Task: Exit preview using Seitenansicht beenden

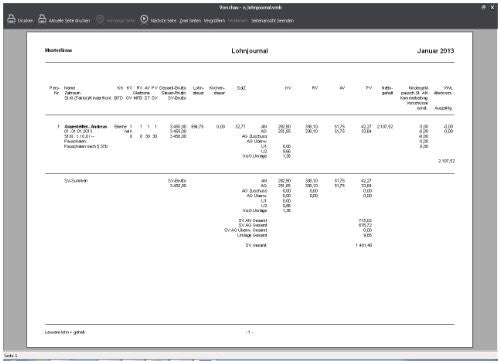Action: point(272,21)
